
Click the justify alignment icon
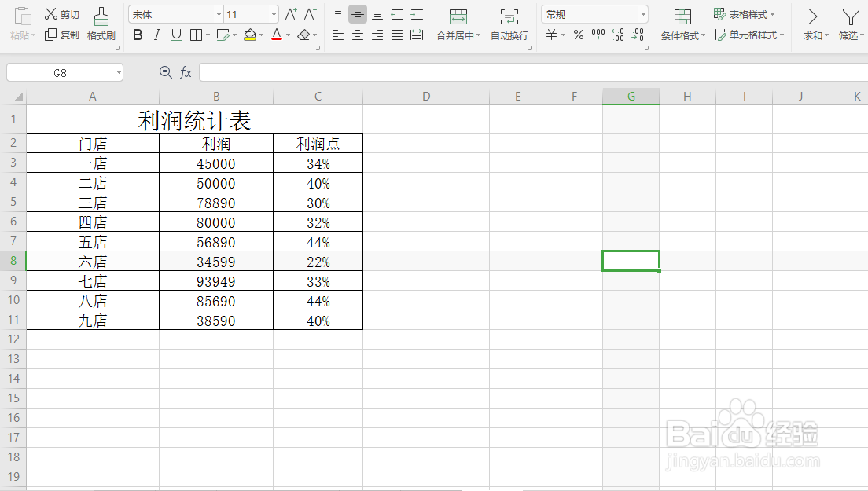click(398, 35)
